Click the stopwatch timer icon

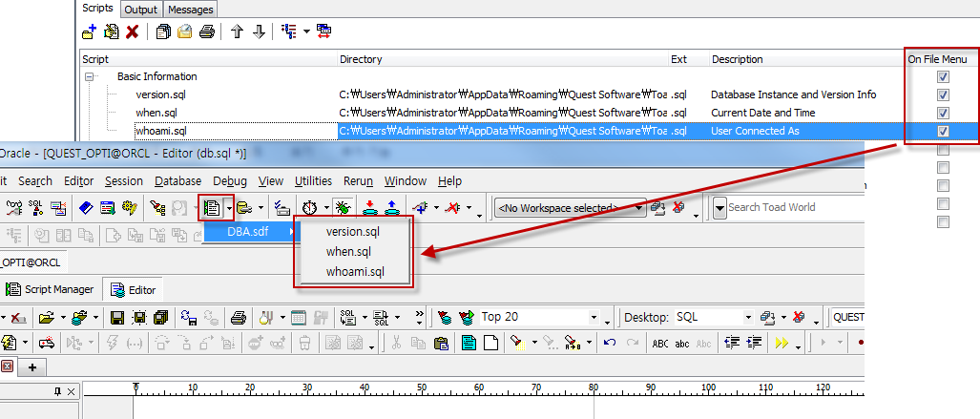coord(309,207)
